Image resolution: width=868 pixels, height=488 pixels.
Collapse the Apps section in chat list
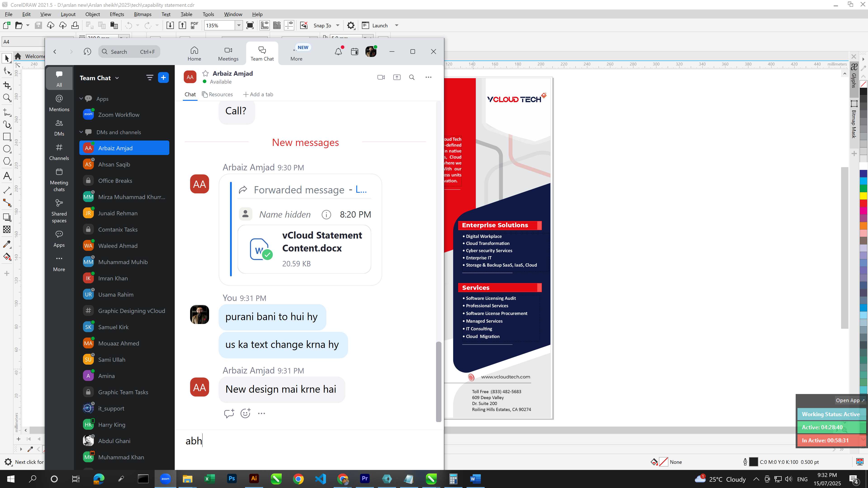point(81,99)
